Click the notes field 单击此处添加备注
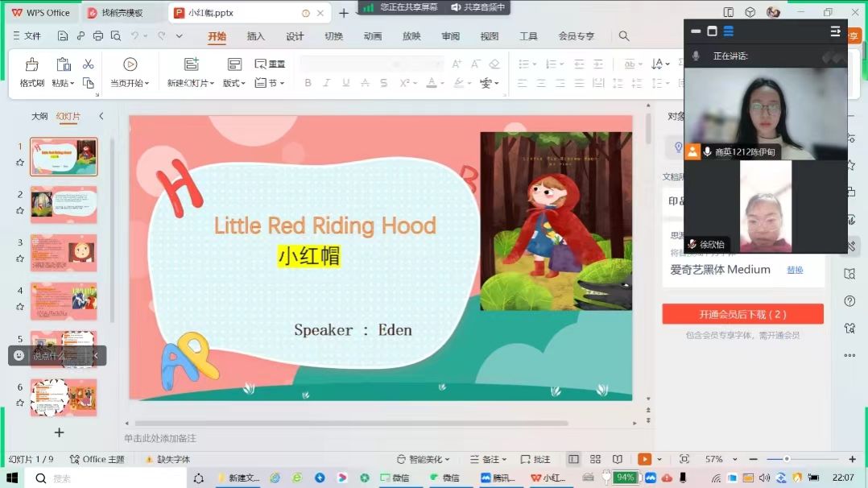868x488 pixels. click(x=160, y=438)
